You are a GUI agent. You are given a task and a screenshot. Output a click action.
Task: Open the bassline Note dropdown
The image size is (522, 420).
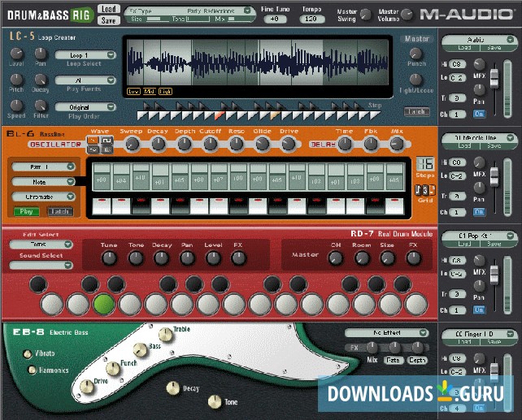point(44,182)
